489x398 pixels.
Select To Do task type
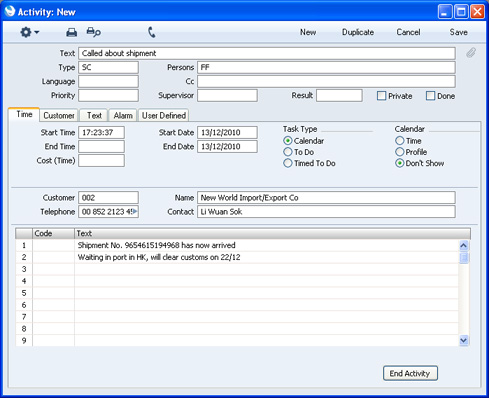click(288, 152)
